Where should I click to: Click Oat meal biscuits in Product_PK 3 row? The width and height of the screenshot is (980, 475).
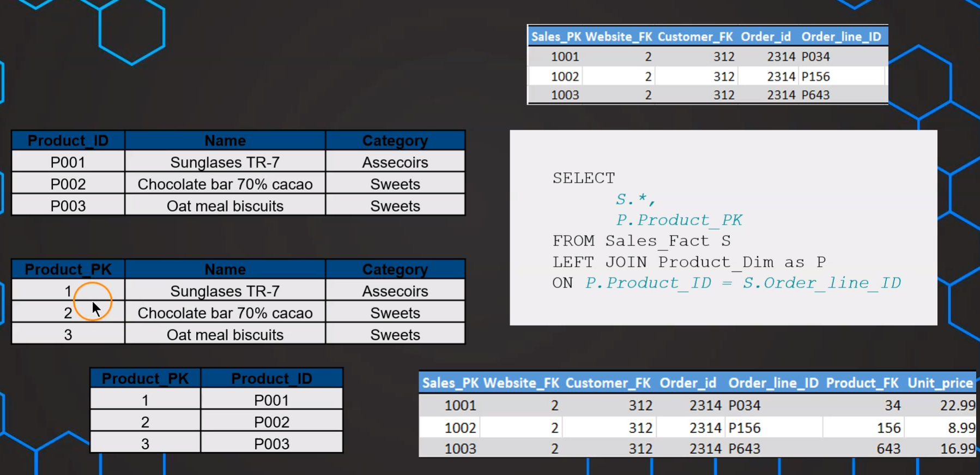[x=225, y=335]
